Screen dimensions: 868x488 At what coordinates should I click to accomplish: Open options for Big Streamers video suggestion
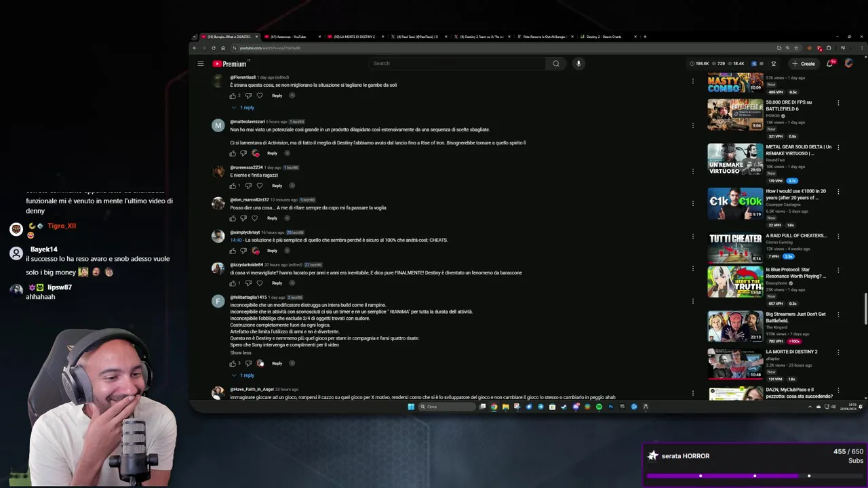(838, 314)
